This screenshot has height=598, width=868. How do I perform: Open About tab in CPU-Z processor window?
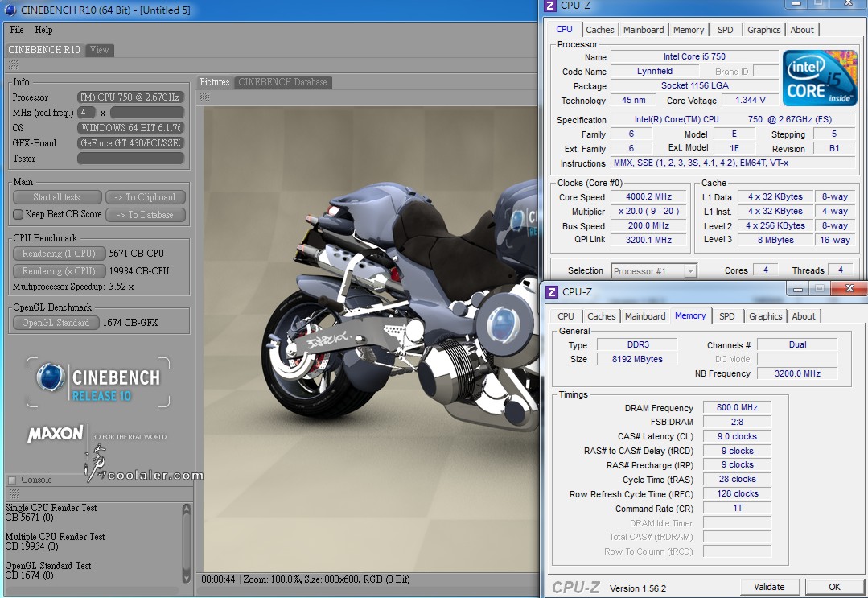(802, 30)
